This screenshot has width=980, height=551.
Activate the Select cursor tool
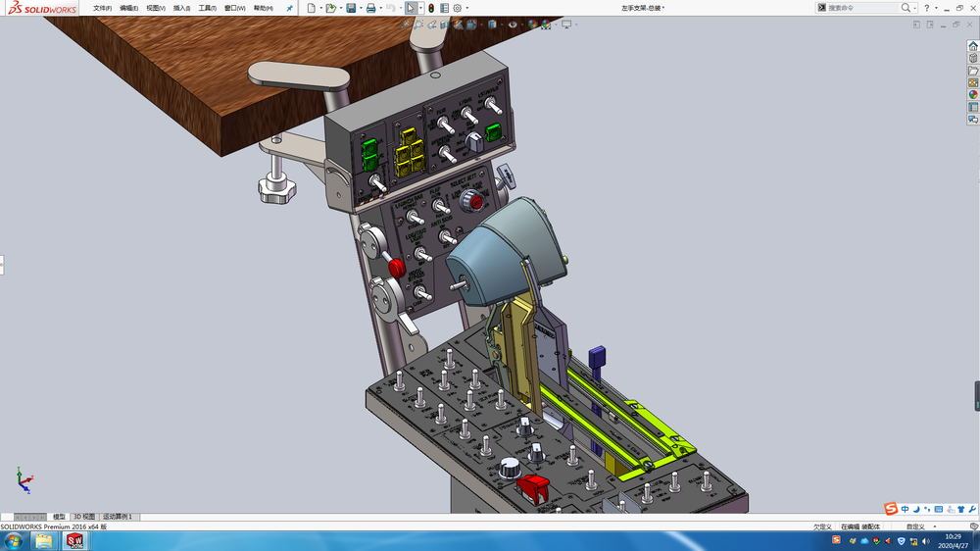click(411, 8)
